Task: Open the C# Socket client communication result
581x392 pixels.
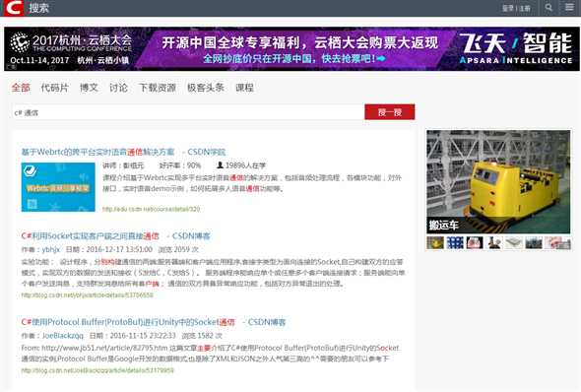Action: [115, 236]
